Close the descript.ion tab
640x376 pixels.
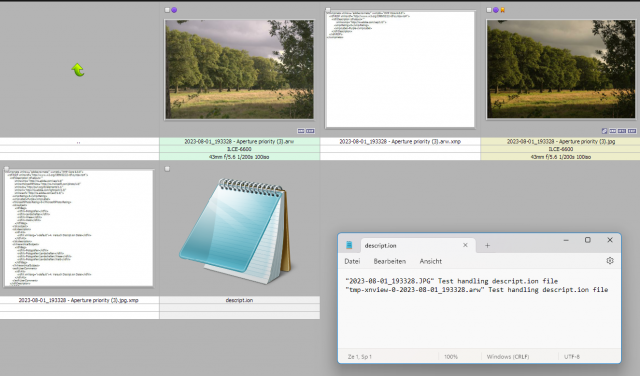pos(465,245)
